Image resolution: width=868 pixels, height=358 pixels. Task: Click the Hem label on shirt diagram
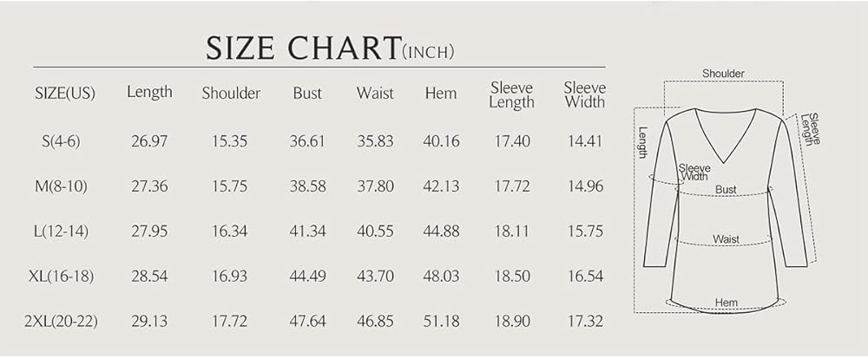tap(726, 303)
